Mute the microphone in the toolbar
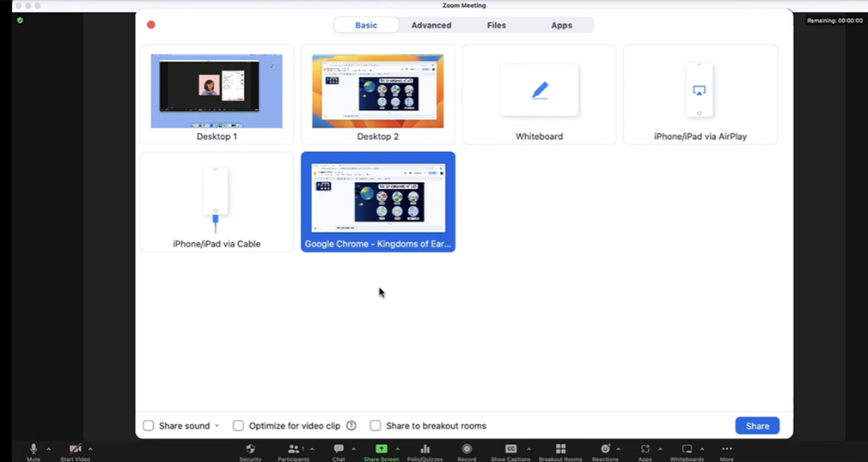Image resolution: width=868 pixels, height=462 pixels. pos(34,449)
